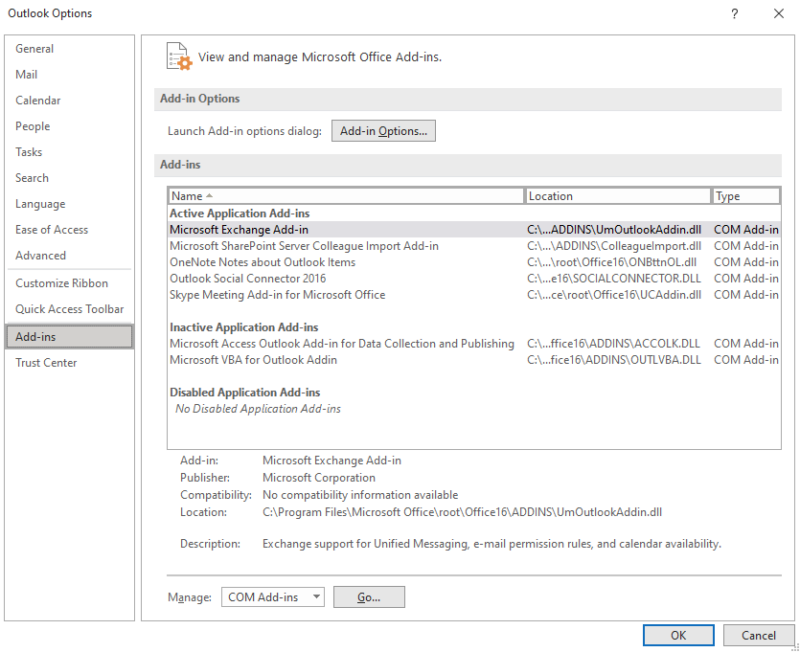800x652 pixels.
Task: Go to the Customize Ribbon section
Action: (x=60, y=283)
